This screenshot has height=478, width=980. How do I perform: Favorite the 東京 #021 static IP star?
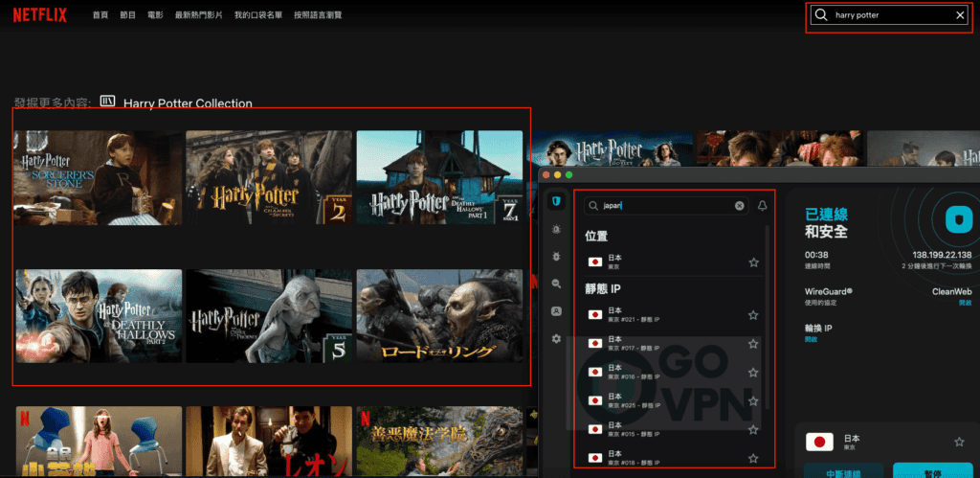(x=754, y=315)
